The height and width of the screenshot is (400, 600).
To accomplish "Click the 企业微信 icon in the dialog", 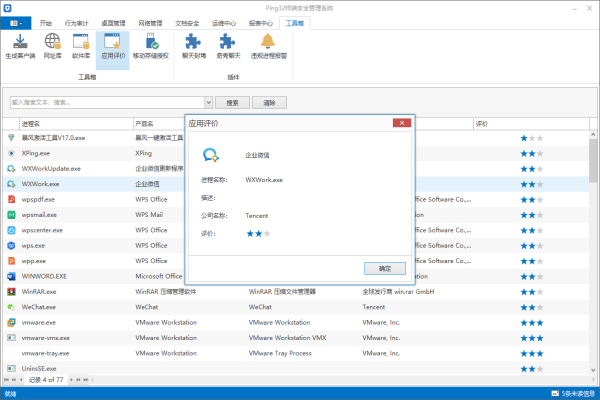I will pyautogui.click(x=210, y=155).
